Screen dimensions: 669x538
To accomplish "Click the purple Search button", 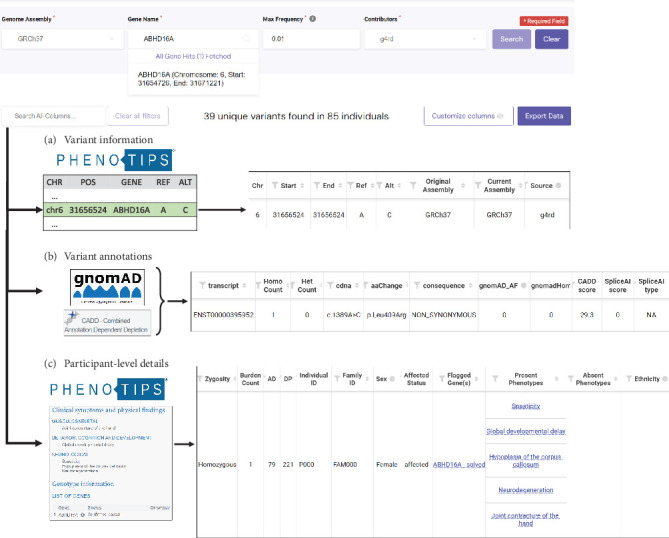I will (512, 39).
